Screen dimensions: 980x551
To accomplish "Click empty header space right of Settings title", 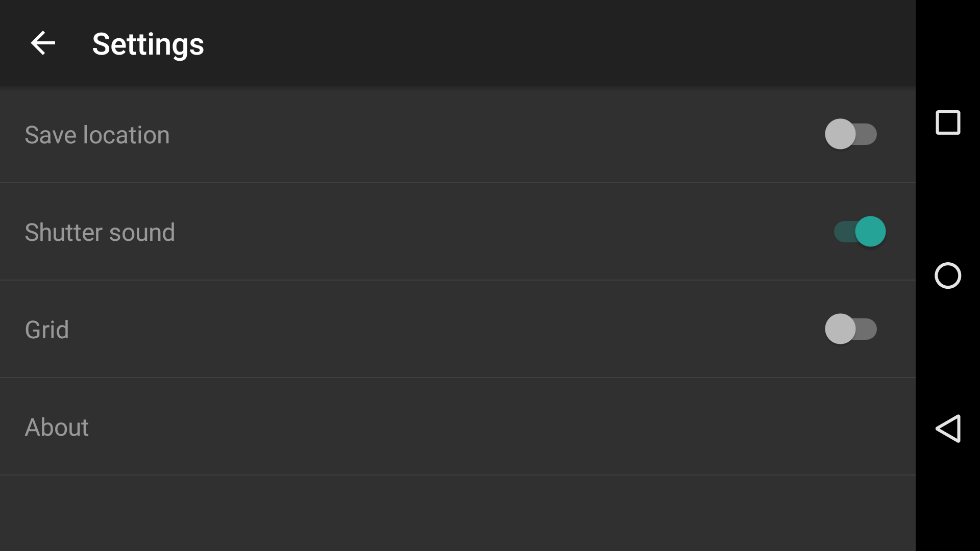I will point(561,43).
